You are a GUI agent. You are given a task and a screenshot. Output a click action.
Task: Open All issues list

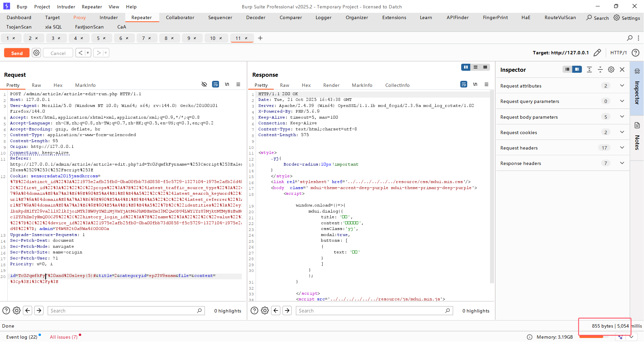(63, 337)
